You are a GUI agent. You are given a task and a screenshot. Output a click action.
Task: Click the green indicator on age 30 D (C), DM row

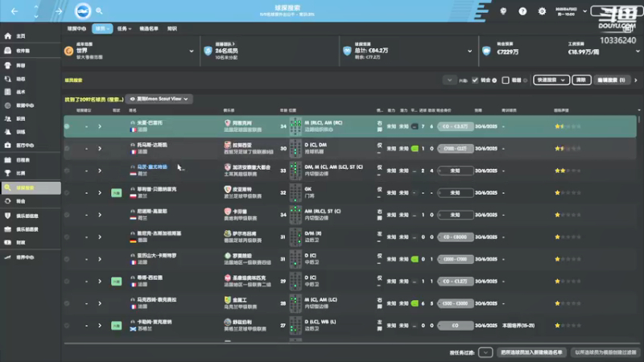pyautogui.click(x=415, y=149)
